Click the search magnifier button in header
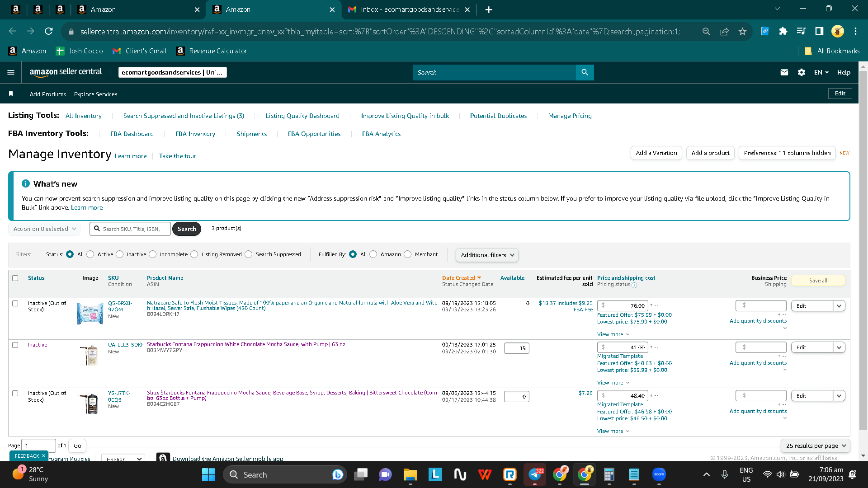The height and width of the screenshot is (488, 868). pos(585,72)
